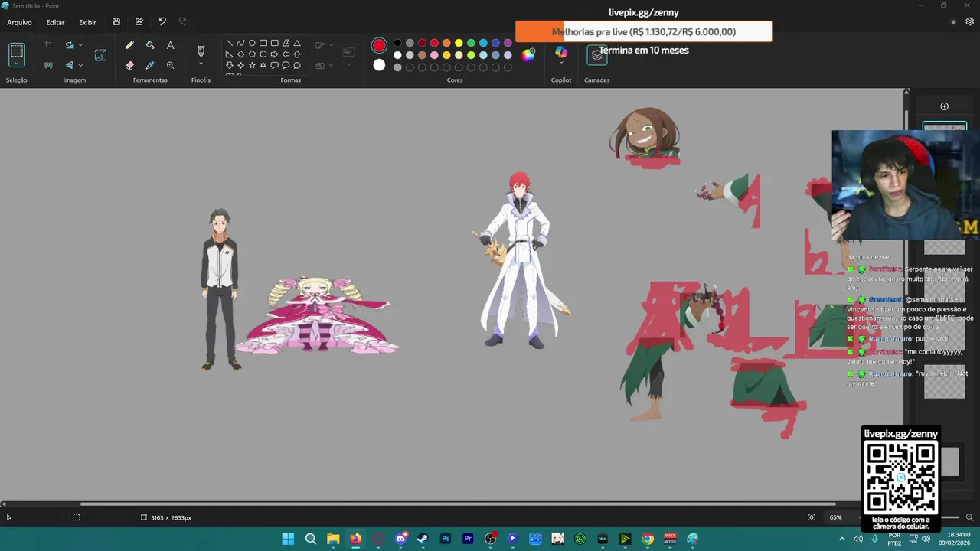Click the Share icon in title bar
The image size is (980, 551).
pyautogui.click(x=139, y=22)
